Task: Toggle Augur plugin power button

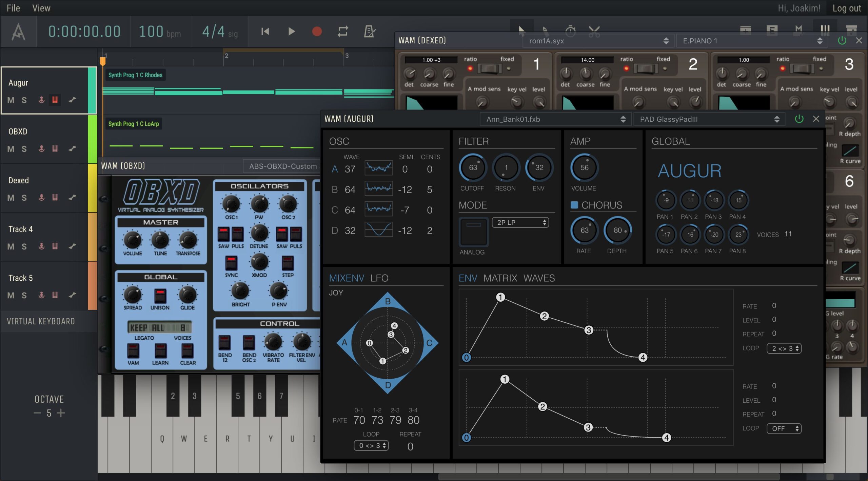Action: click(799, 119)
